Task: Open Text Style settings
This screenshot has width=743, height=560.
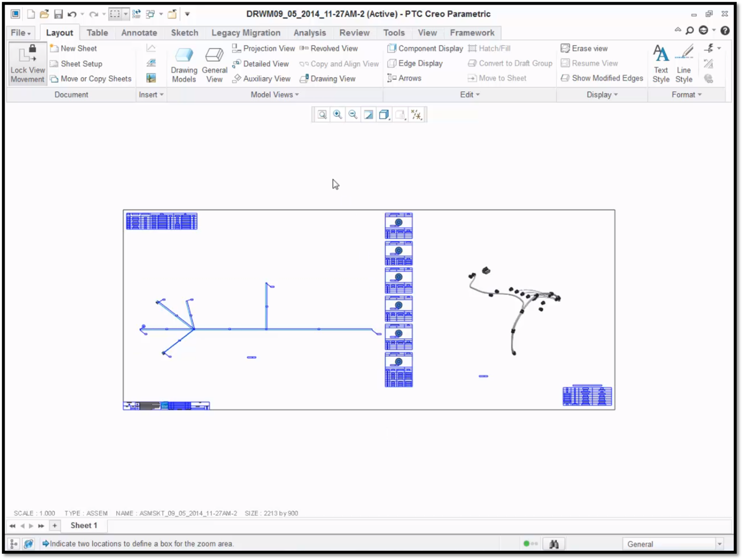Action: [x=661, y=64]
